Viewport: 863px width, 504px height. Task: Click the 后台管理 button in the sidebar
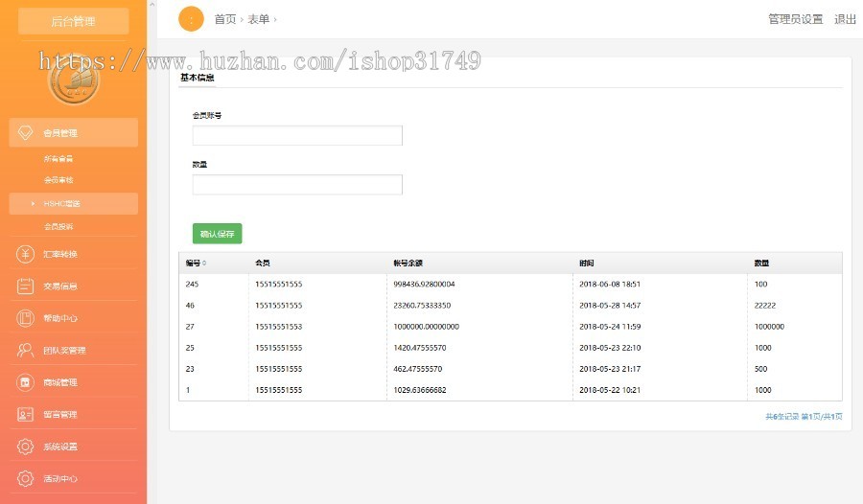[x=74, y=21]
